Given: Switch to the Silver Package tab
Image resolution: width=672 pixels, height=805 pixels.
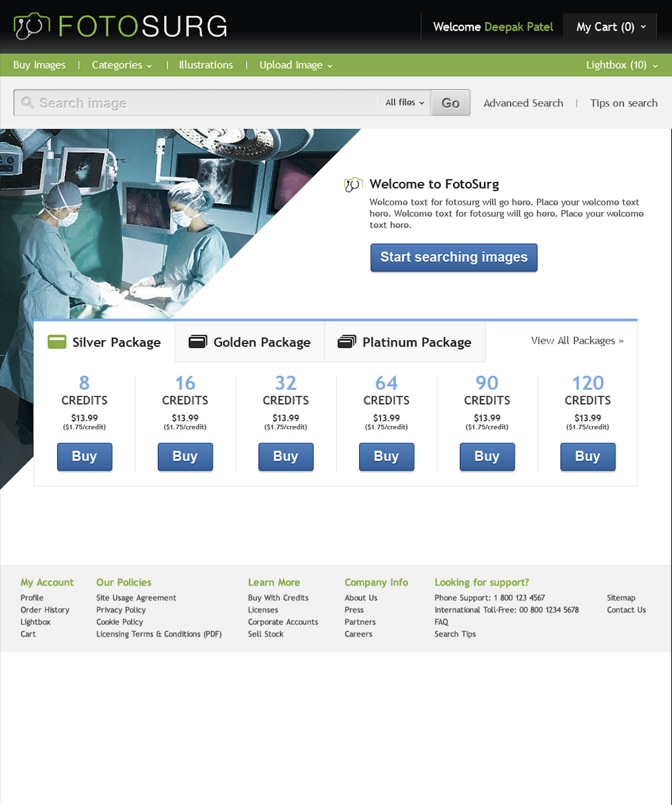Looking at the screenshot, I should tap(104, 342).
